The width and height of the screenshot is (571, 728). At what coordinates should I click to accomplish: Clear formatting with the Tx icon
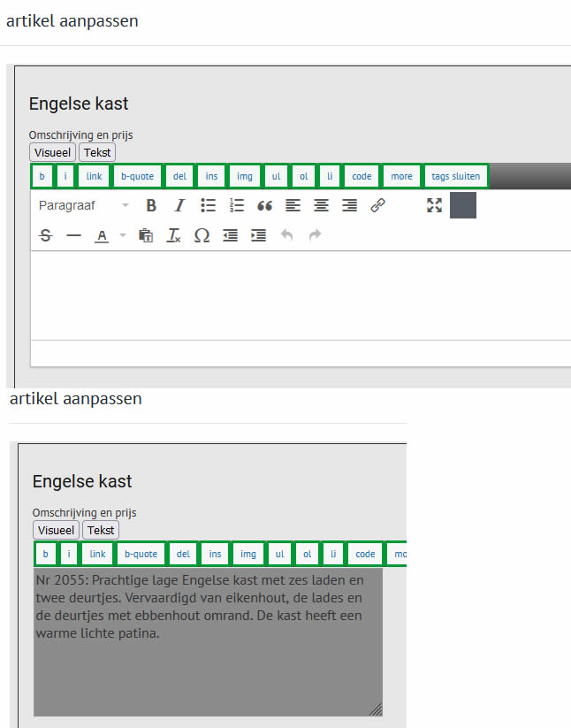[x=173, y=235]
